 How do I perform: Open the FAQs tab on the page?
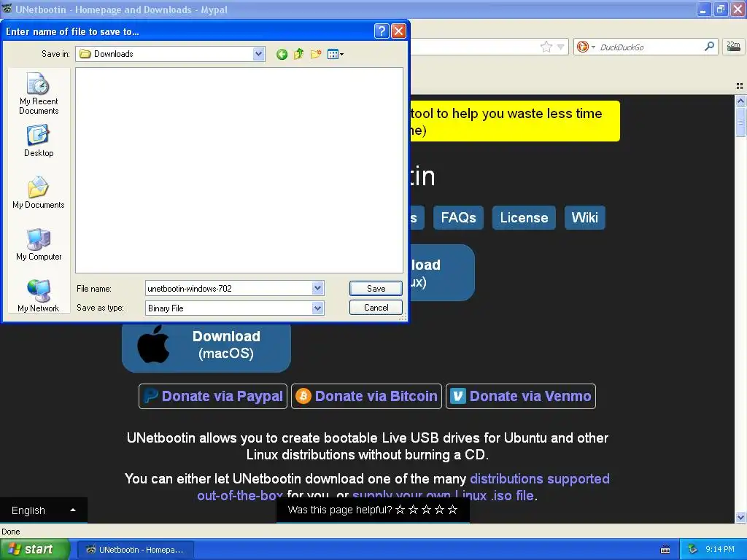tap(458, 217)
